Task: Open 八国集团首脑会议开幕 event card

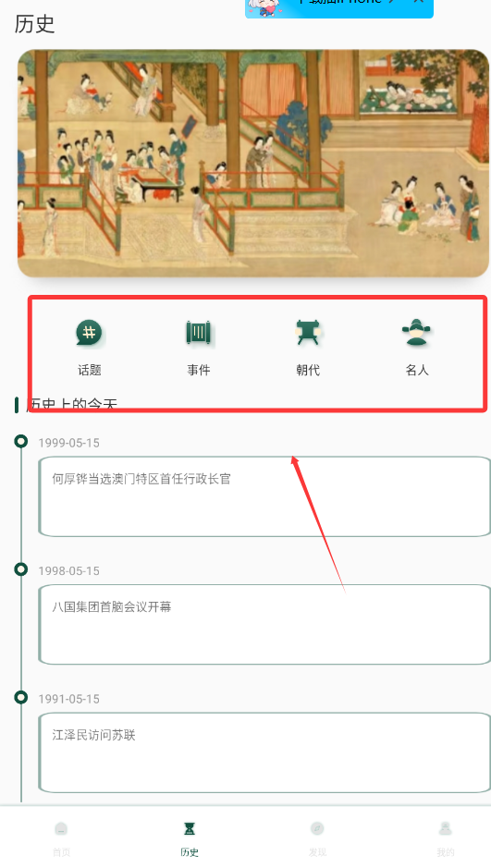Action: point(264,625)
